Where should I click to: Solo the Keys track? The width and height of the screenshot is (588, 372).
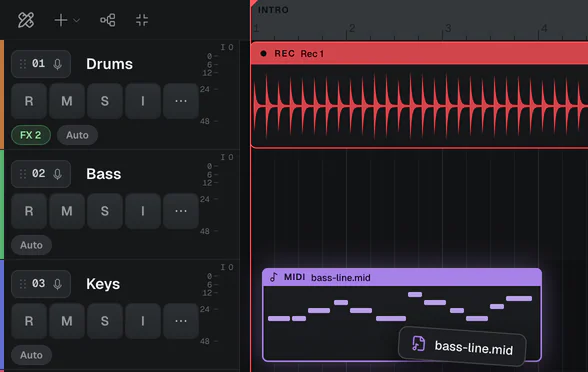tap(105, 321)
